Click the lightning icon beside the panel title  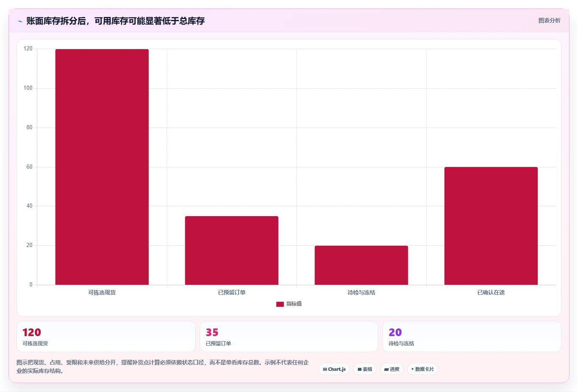[20, 21]
